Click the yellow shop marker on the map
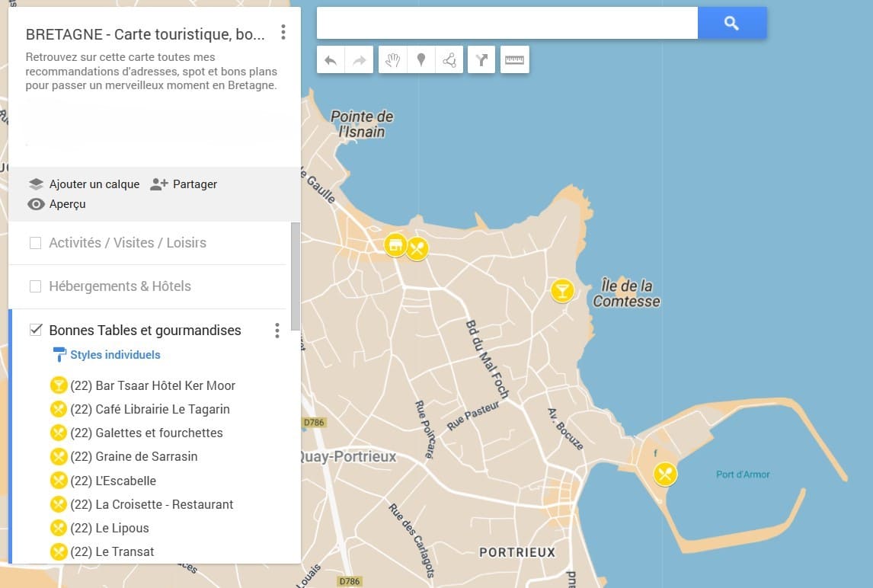The width and height of the screenshot is (873, 588). pos(395,244)
